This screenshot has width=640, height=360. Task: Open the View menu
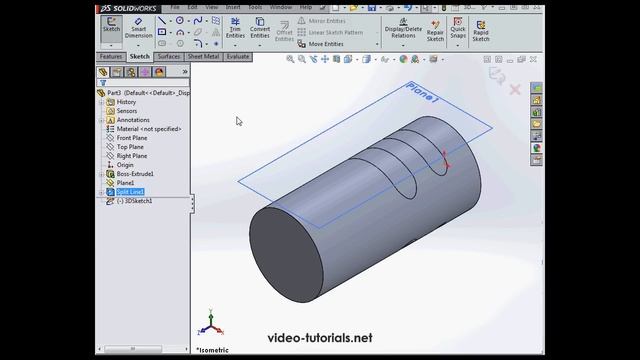pos(211,7)
